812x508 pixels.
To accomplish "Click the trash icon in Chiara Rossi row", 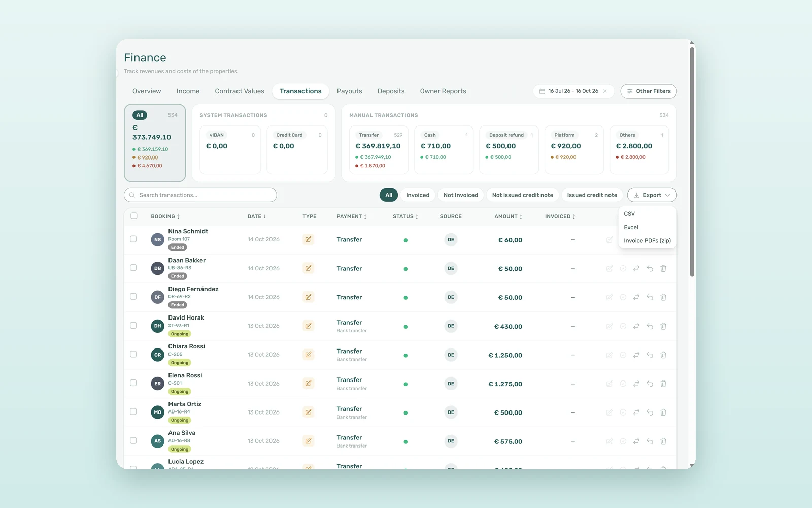I will point(663,355).
